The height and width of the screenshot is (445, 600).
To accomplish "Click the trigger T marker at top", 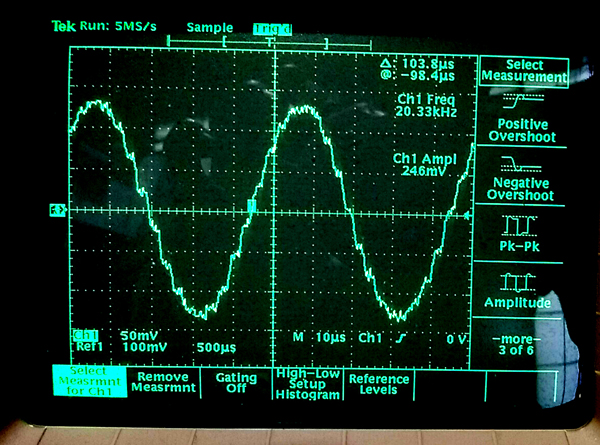I will click(x=270, y=41).
